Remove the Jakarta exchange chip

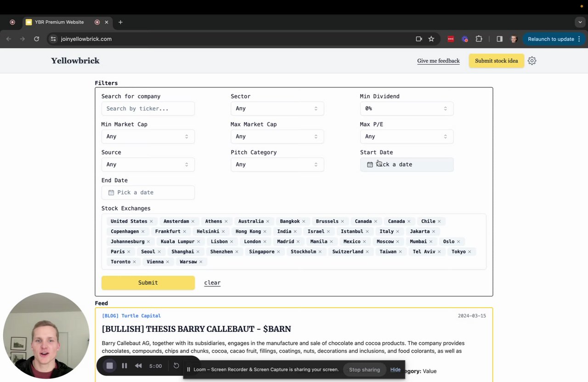[434, 232]
